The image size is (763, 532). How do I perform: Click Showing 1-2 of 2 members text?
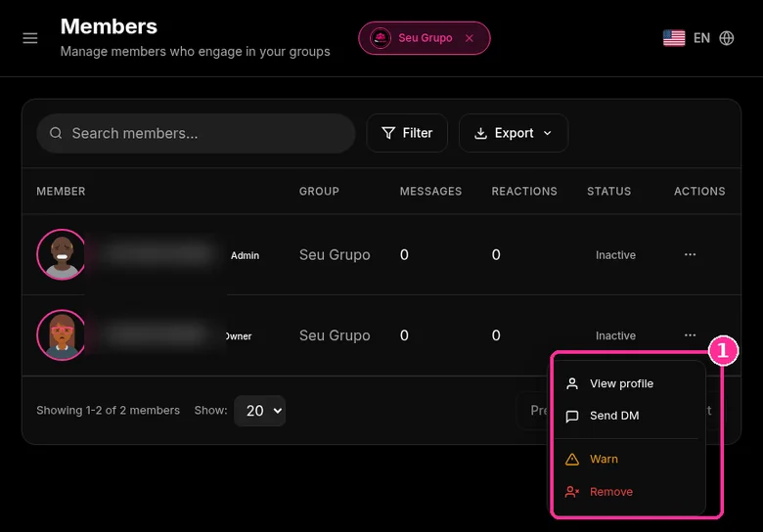coord(108,411)
